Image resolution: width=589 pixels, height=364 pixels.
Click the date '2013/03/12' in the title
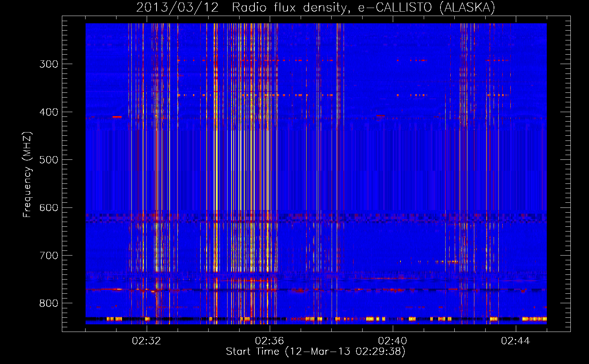point(178,8)
